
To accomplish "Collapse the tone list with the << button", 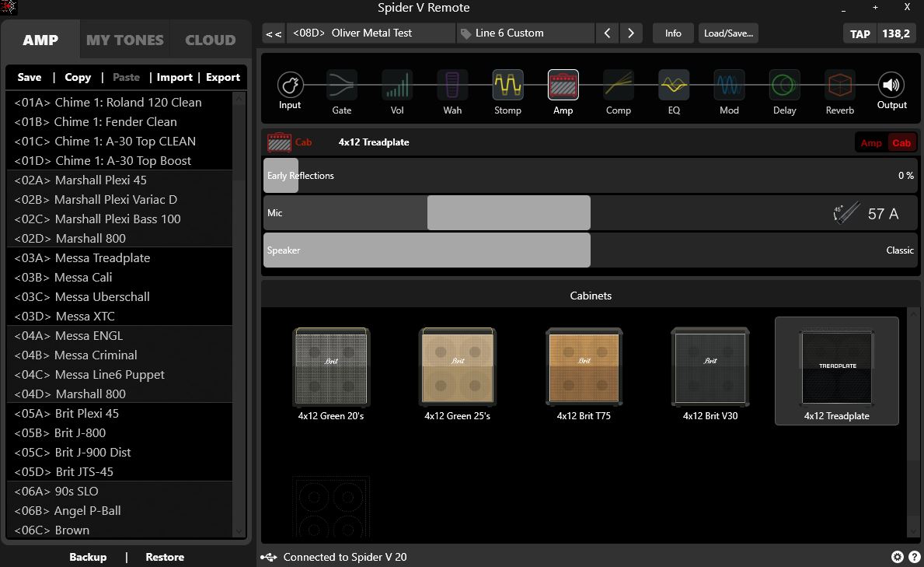I will (274, 33).
